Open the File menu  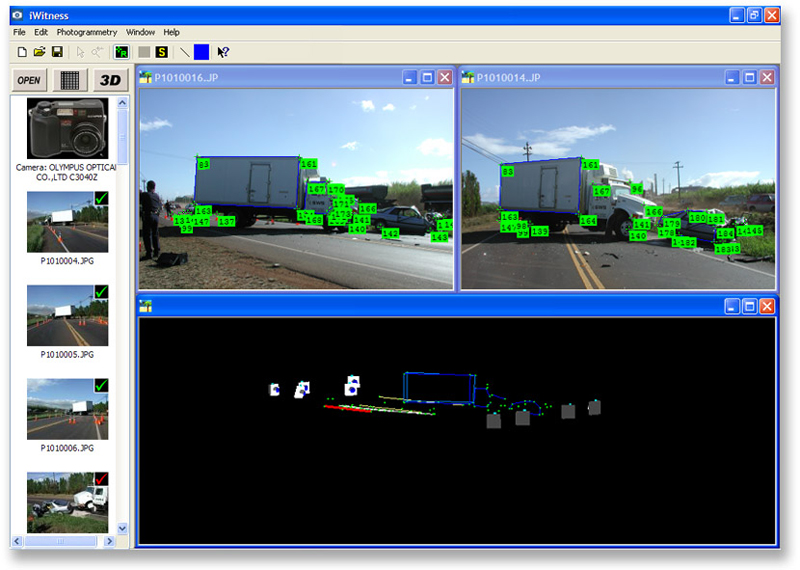19,32
